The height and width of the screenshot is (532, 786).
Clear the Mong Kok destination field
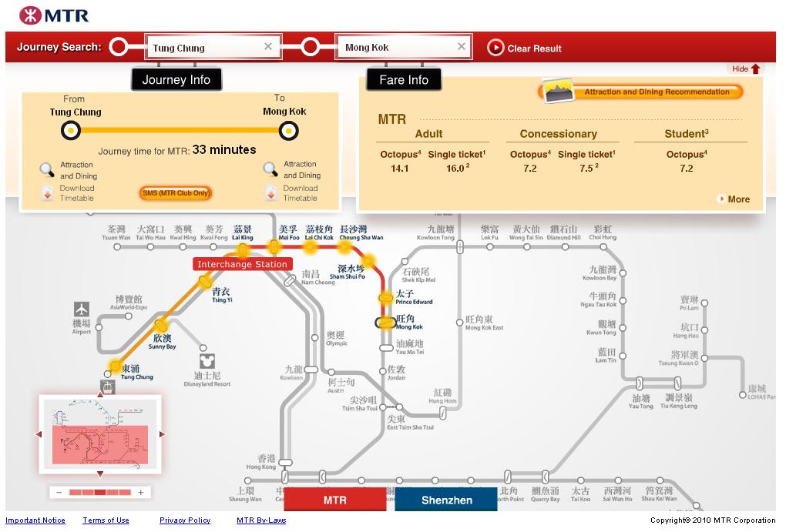click(x=461, y=47)
